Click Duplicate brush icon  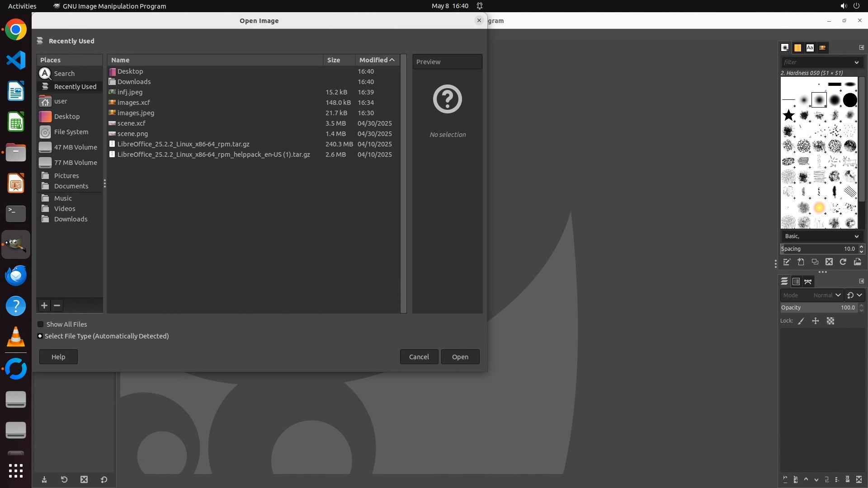pos(815,262)
